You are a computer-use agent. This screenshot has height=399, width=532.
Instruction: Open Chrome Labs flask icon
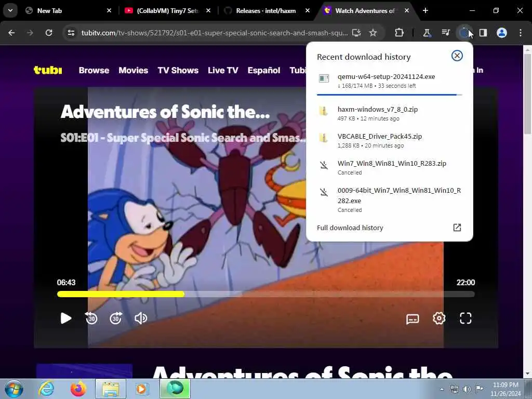tap(427, 33)
